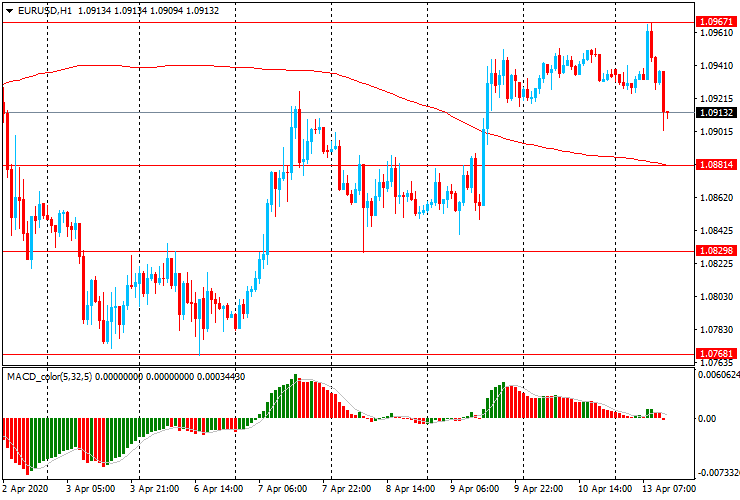
Task: Click the 0.0060624 value on MACD scale
Action: pos(718,376)
